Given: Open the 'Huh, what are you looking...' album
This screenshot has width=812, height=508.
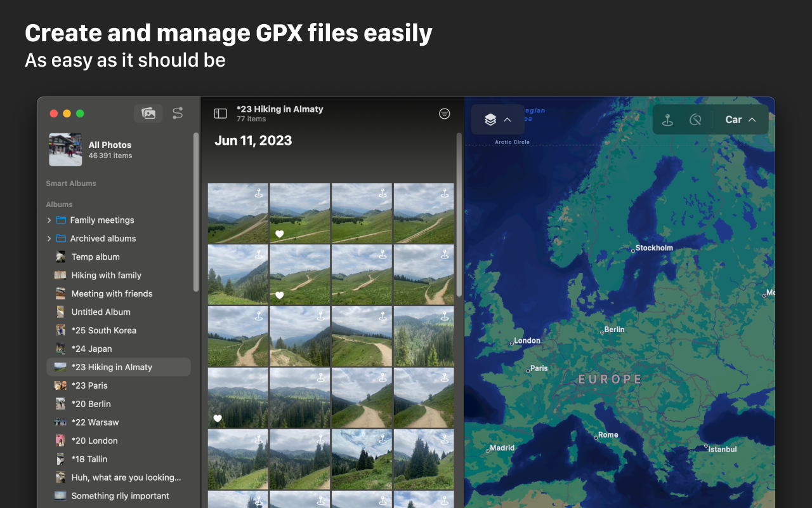Looking at the screenshot, I should [119, 478].
